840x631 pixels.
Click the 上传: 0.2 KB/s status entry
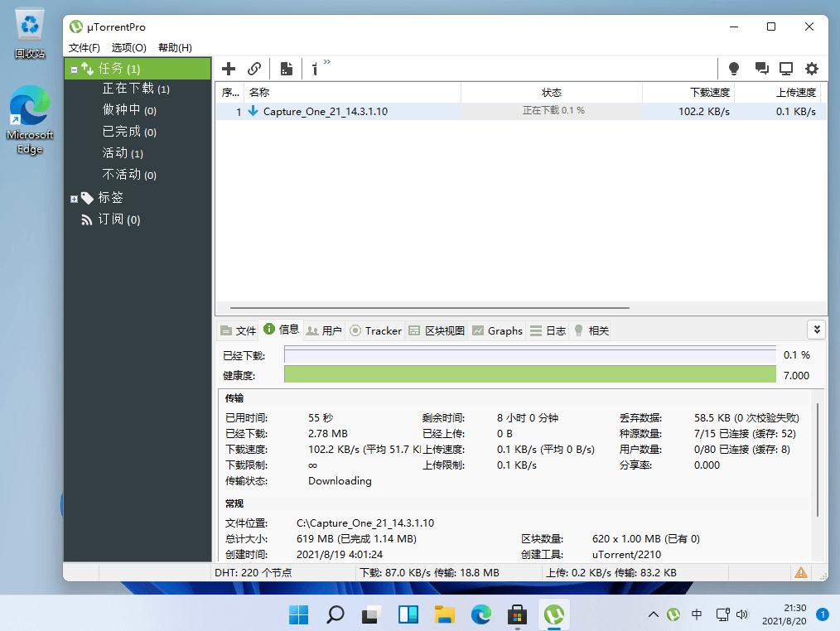tap(611, 572)
